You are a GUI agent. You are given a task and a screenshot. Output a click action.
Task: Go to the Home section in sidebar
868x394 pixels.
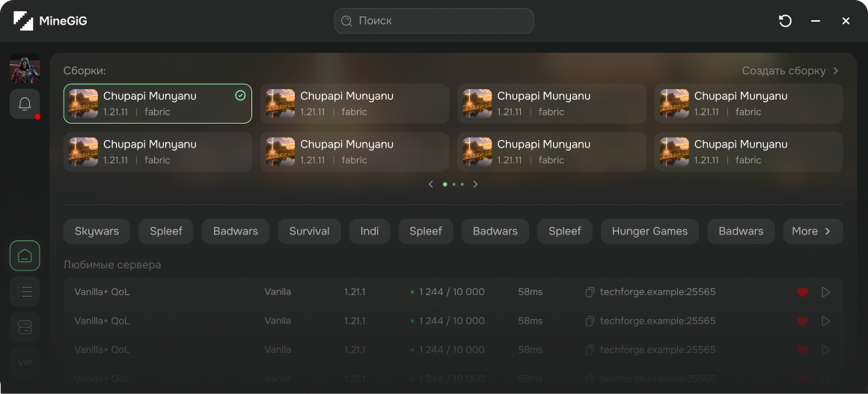(25, 255)
